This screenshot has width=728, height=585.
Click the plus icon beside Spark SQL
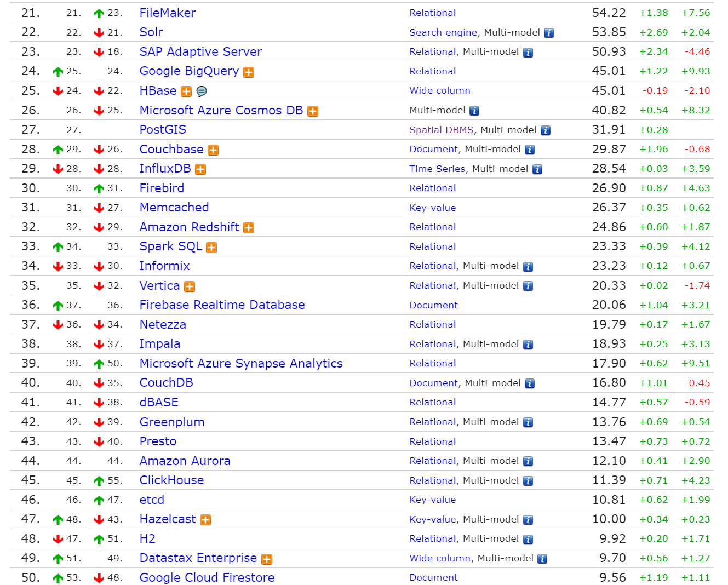211,248
